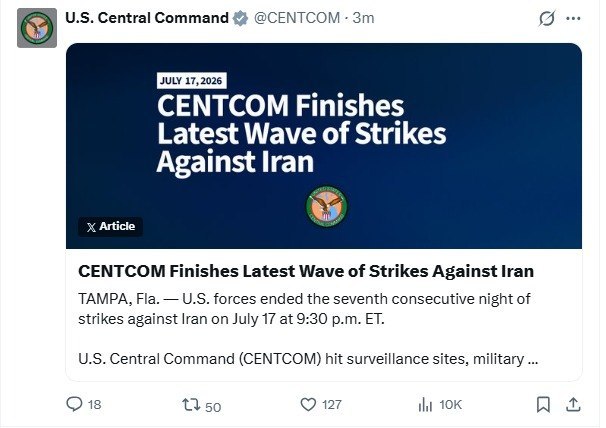
Task: Click the verified badge next to account name
Action: [x=240, y=18]
